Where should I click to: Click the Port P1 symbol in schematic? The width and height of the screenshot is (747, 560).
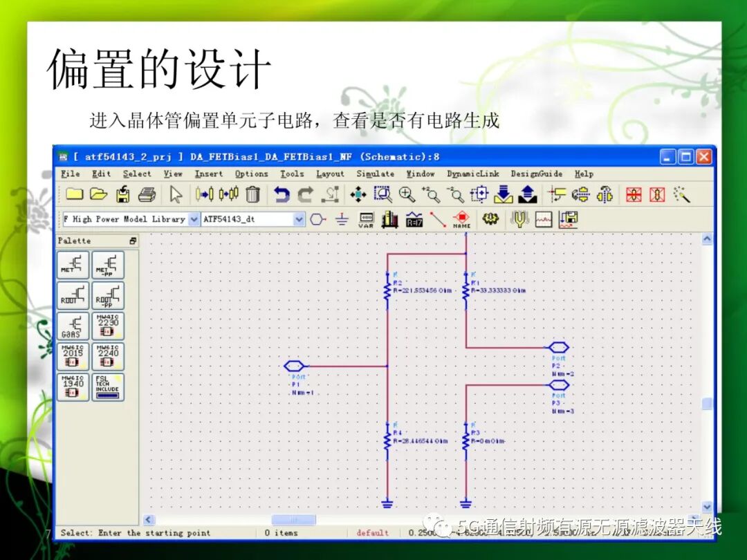(295, 366)
